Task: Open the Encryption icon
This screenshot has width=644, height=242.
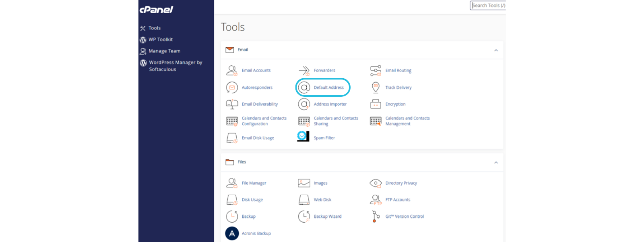Action: [x=376, y=104]
